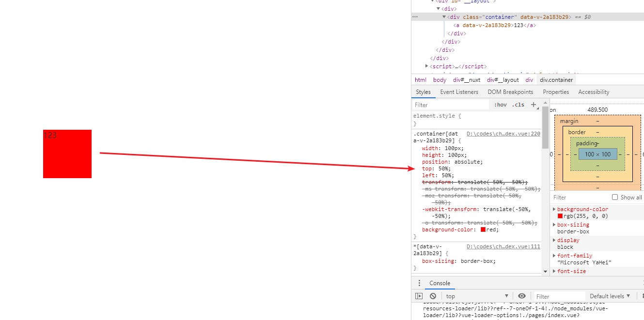This screenshot has width=644, height=320.
Task: Click the Styles pane vertical scrollbar
Action: (545, 127)
